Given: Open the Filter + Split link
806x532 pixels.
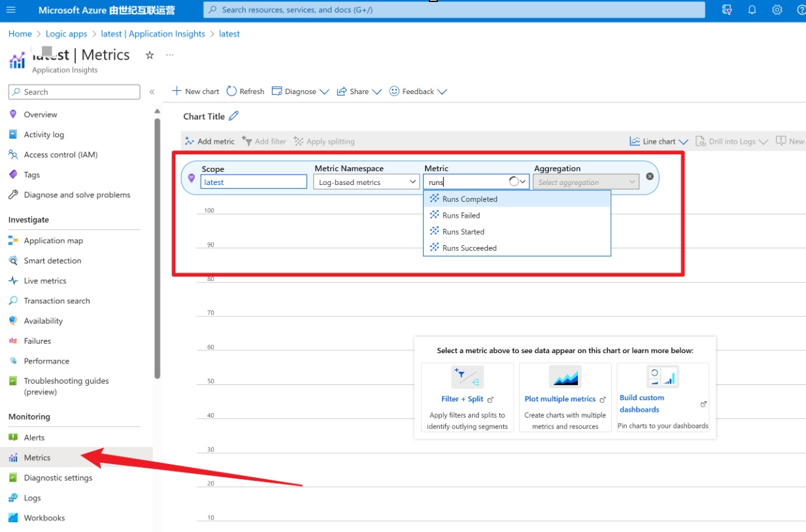Looking at the screenshot, I should pos(462,399).
